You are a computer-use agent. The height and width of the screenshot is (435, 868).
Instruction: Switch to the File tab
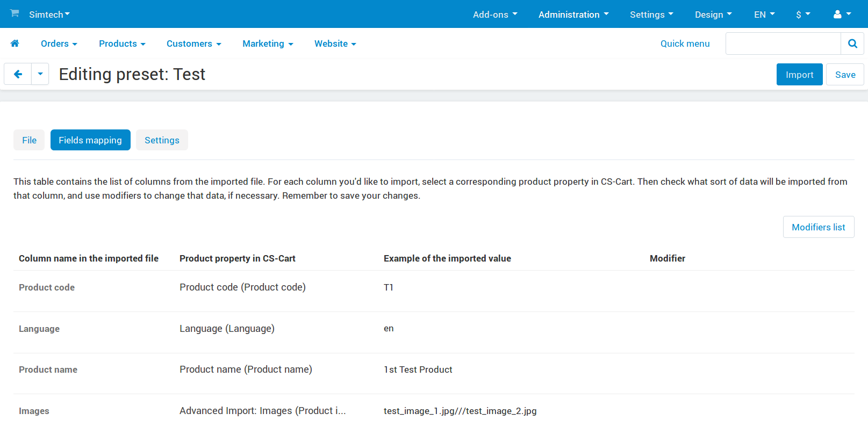pyautogui.click(x=29, y=140)
